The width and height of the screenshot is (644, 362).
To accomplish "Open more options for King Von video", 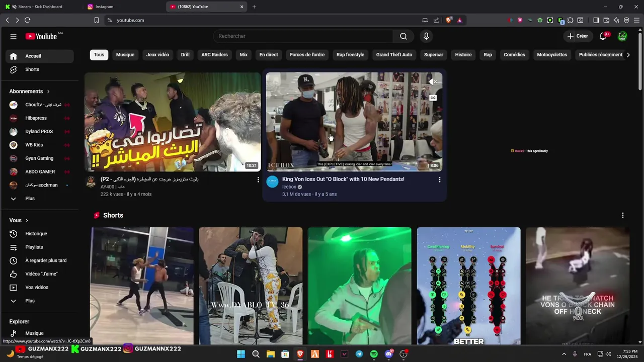I will point(439,179).
